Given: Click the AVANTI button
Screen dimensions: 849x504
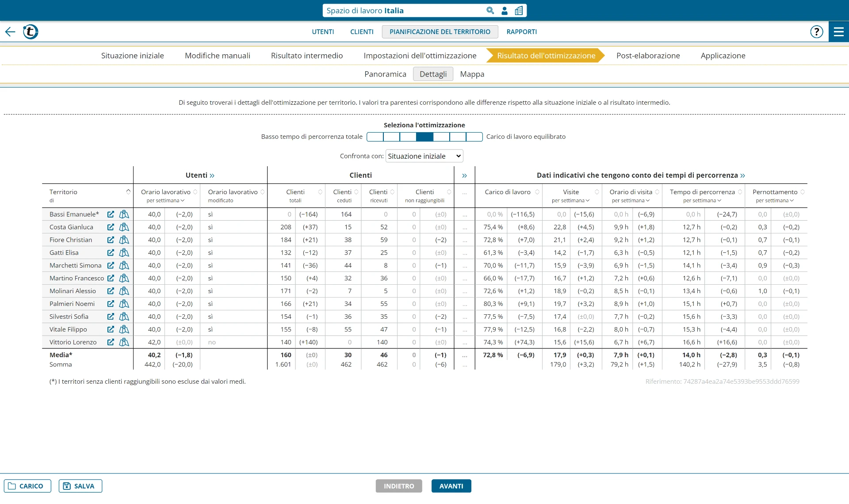Looking at the screenshot, I should pyautogui.click(x=451, y=486).
